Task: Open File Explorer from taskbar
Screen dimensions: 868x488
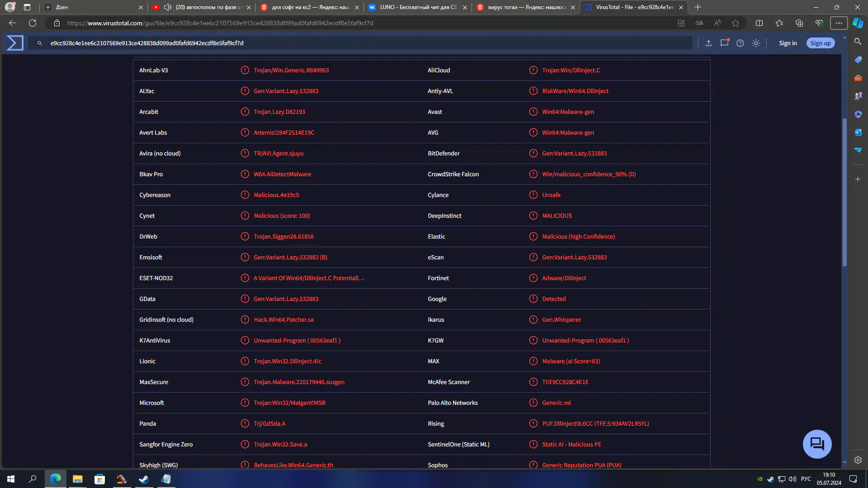Action: [77, 479]
